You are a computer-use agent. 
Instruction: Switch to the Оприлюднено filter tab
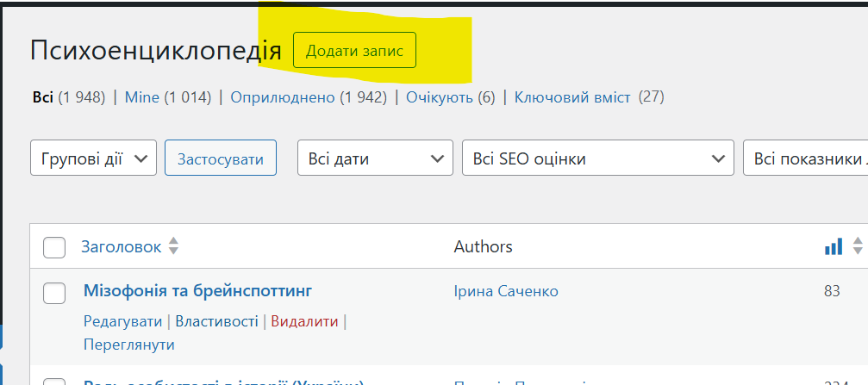(282, 97)
